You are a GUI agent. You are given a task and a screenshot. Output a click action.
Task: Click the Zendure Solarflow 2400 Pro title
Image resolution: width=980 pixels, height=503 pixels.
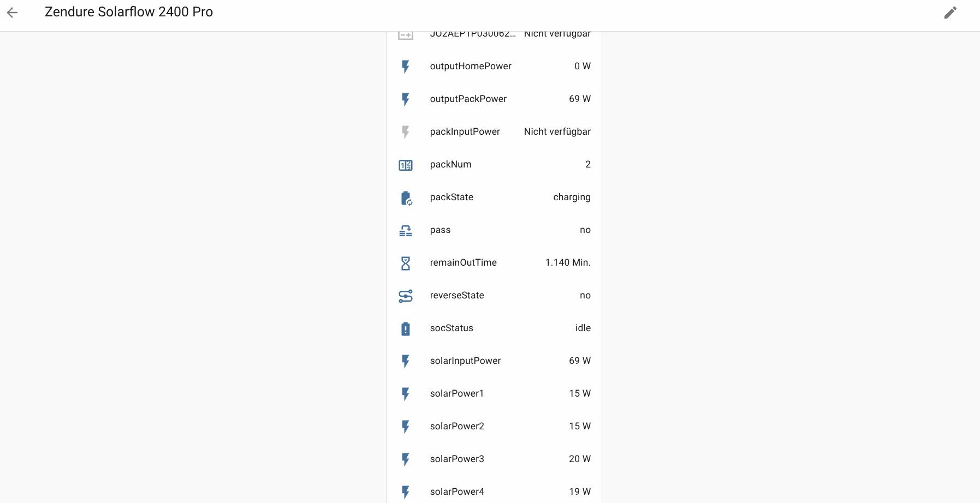pos(129,12)
